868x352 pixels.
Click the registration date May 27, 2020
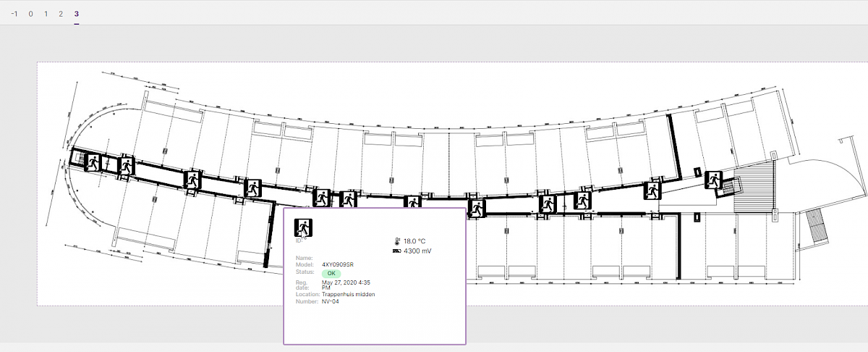coord(346,282)
